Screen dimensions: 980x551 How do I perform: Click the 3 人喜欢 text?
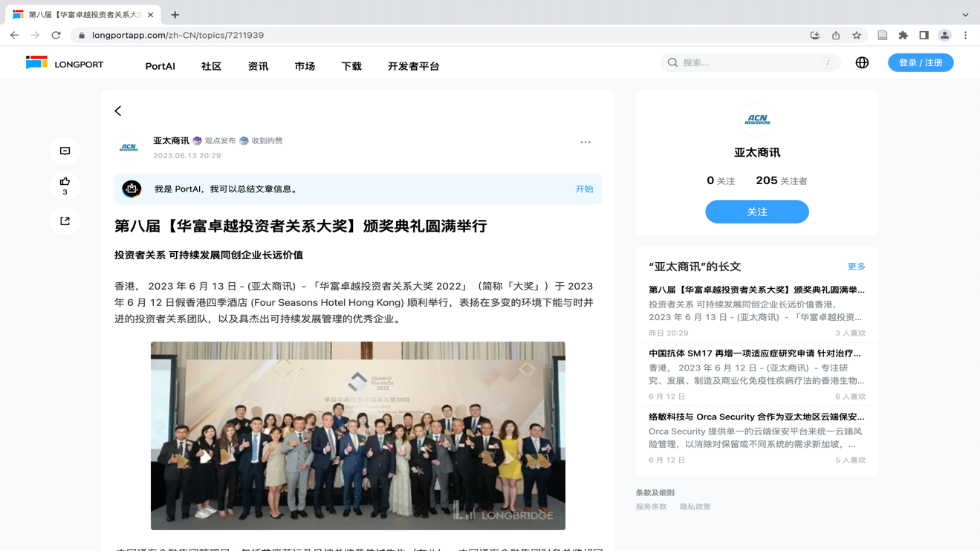pos(850,333)
